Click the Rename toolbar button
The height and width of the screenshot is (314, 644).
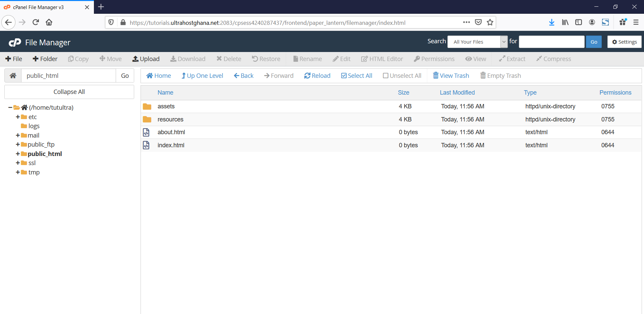point(308,59)
